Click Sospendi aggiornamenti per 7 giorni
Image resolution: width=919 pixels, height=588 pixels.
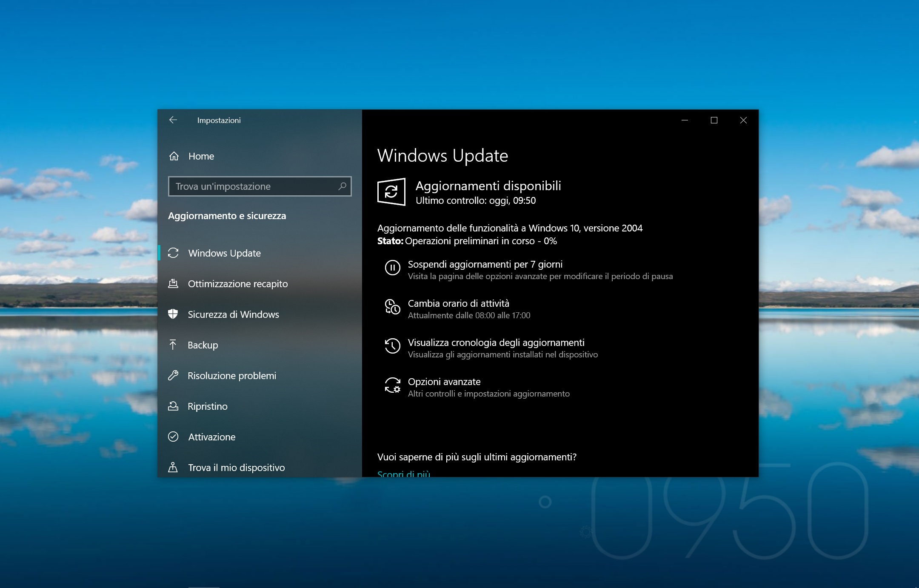(485, 264)
